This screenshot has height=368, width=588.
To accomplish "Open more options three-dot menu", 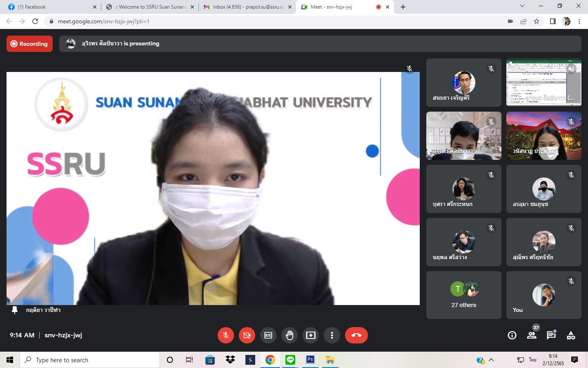I will click(x=332, y=335).
